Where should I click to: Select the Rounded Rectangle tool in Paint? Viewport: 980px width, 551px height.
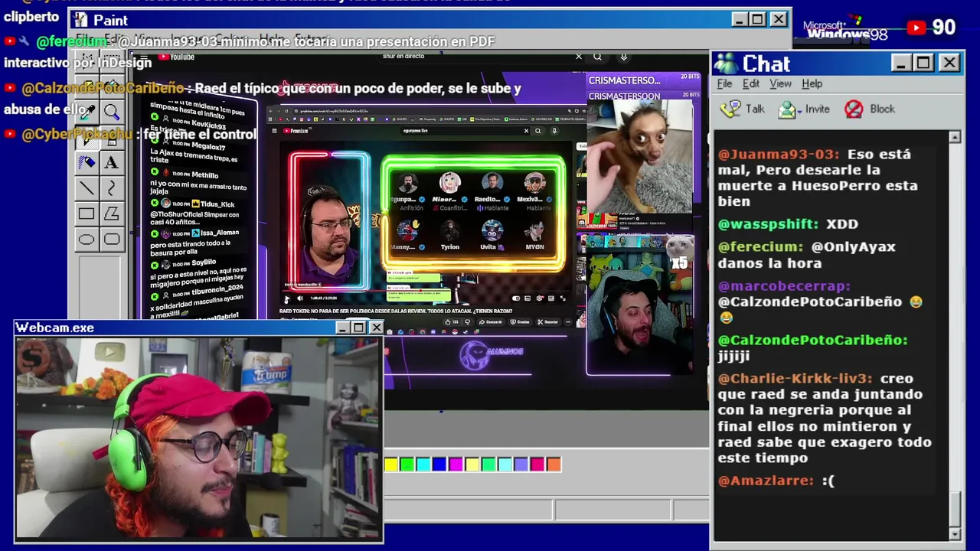click(112, 240)
